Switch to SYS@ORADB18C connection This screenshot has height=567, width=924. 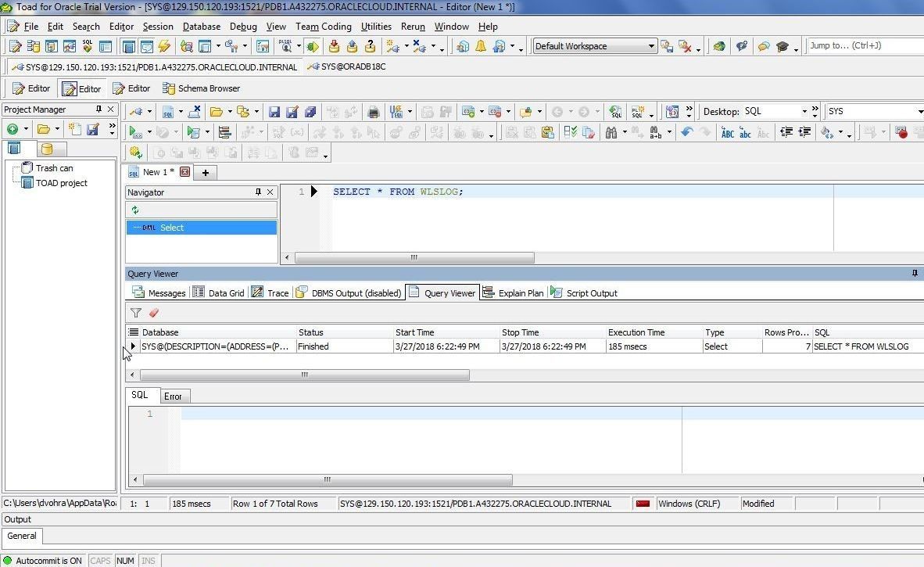point(346,66)
